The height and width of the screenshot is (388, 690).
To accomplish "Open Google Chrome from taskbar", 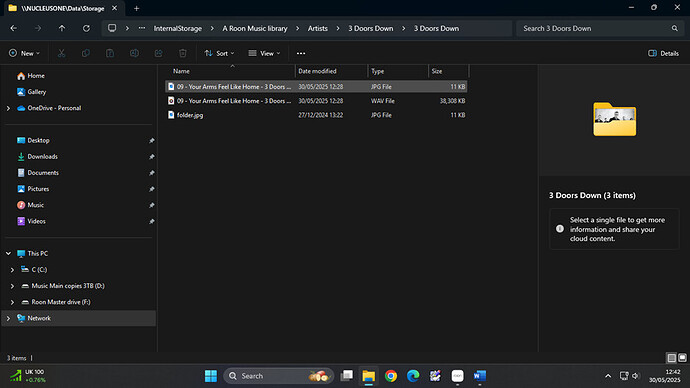I will click(391, 376).
